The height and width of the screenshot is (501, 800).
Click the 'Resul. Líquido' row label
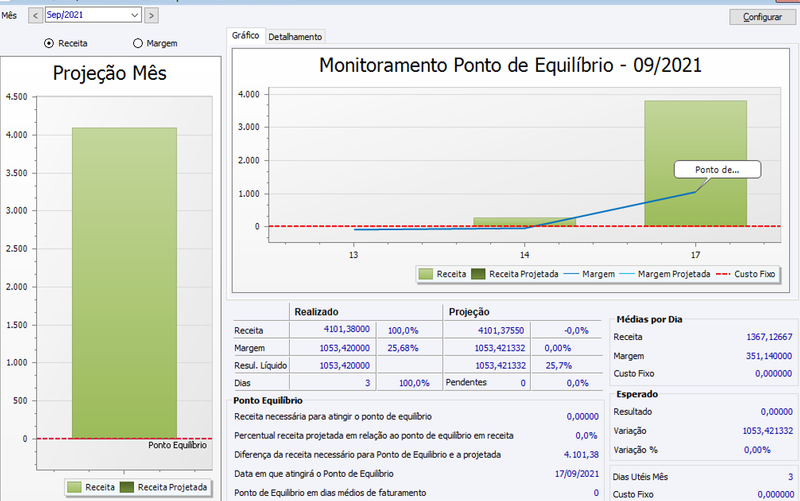click(x=260, y=365)
